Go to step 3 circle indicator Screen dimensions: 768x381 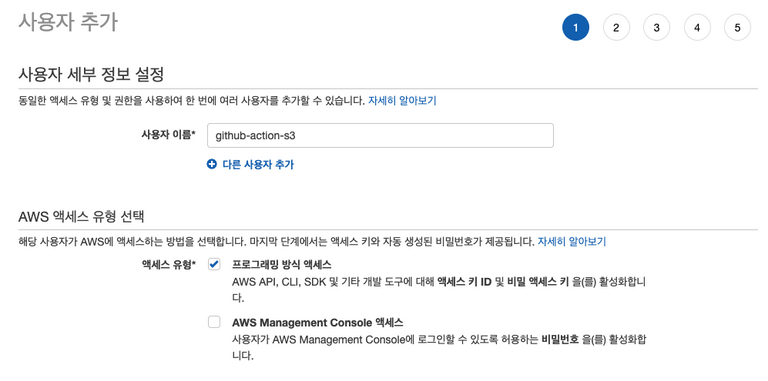(x=656, y=27)
